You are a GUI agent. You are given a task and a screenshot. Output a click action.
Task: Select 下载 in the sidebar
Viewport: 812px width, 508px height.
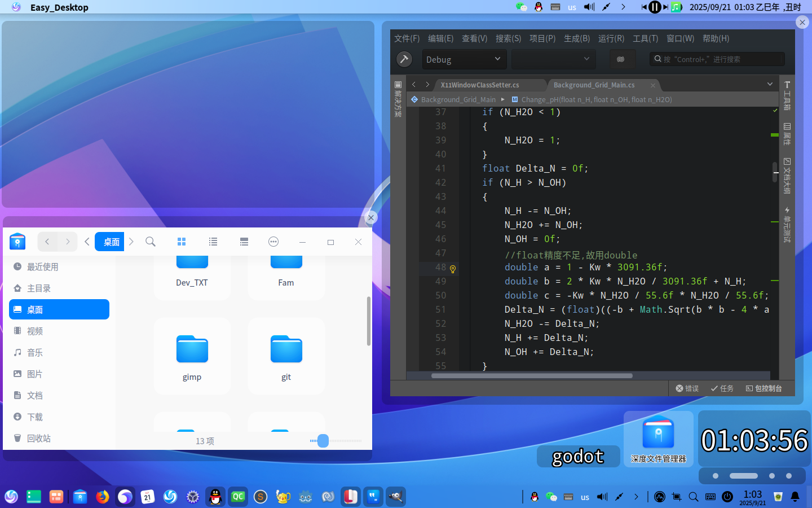(x=59, y=417)
